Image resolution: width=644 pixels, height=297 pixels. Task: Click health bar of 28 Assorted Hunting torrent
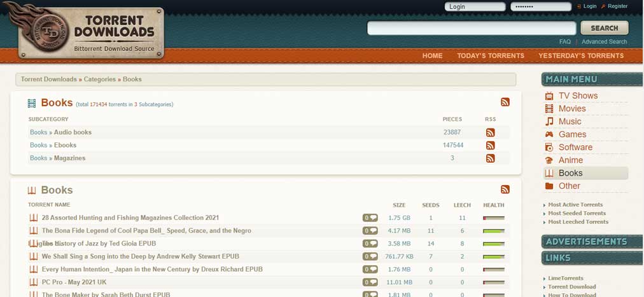tap(494, 218)
